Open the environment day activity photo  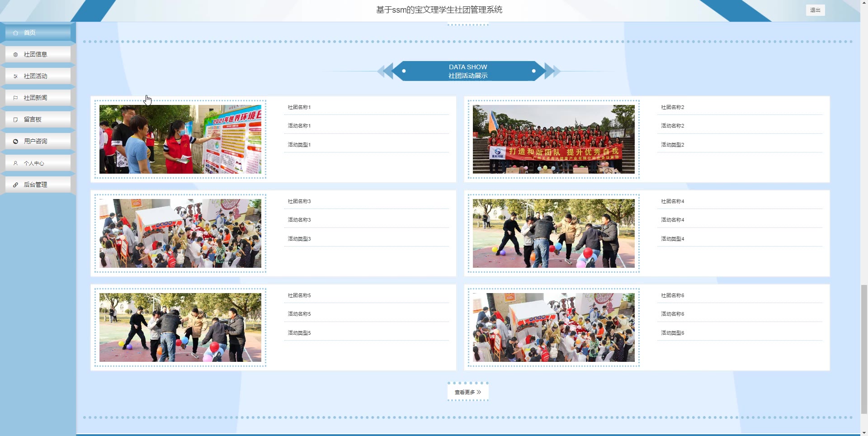tap(180, 139)
